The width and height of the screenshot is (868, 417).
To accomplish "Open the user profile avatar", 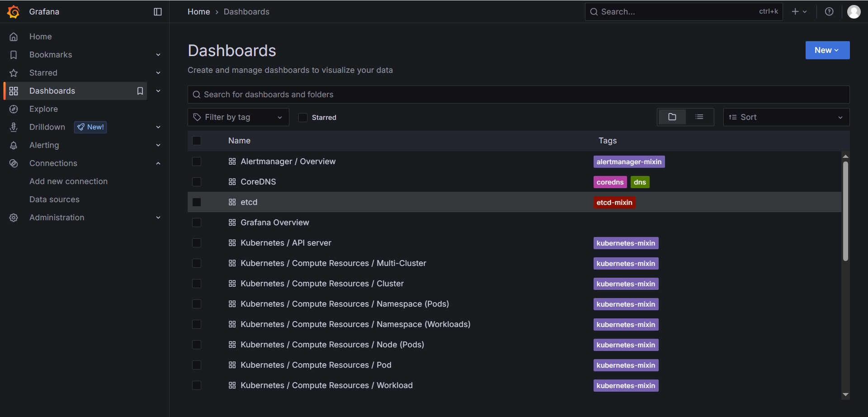I will pyautogui.click(x=854, y=12).
